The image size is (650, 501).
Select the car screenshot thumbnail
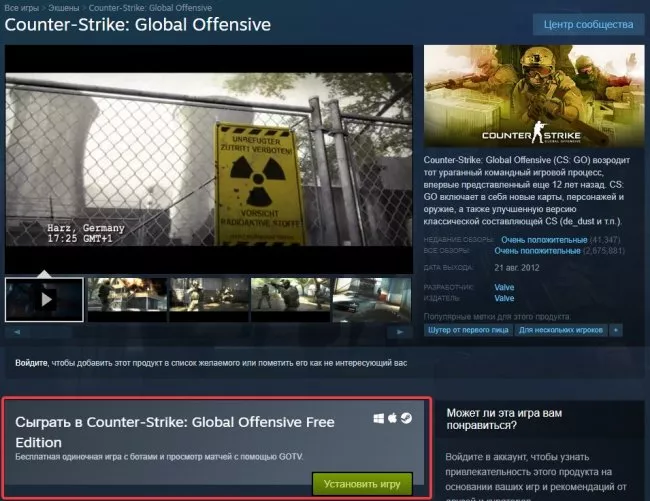[372, 299]
